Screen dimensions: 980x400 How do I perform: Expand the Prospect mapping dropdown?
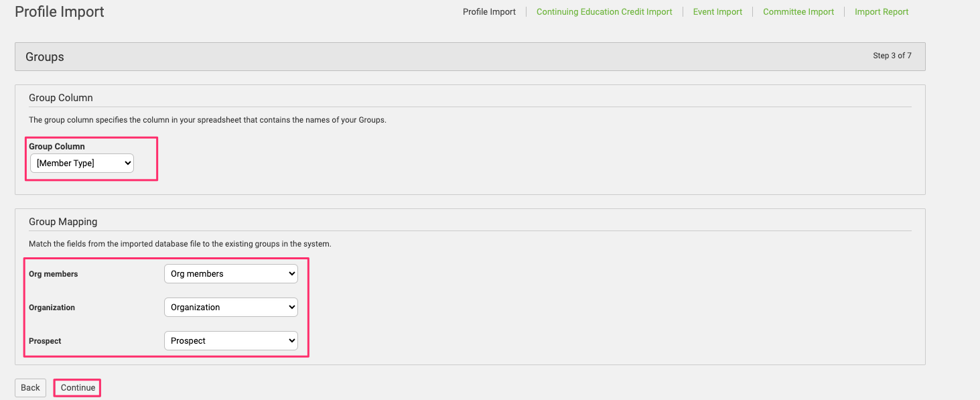click(231, 340)
